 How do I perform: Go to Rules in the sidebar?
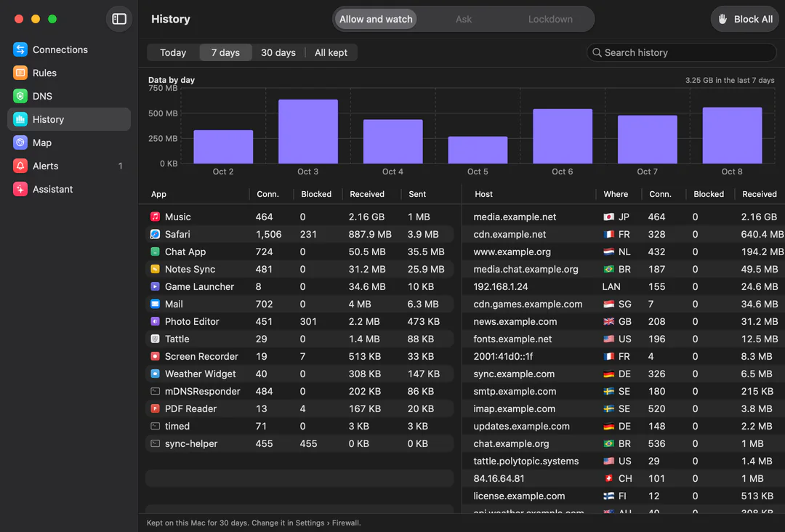(x=69, y=73)
